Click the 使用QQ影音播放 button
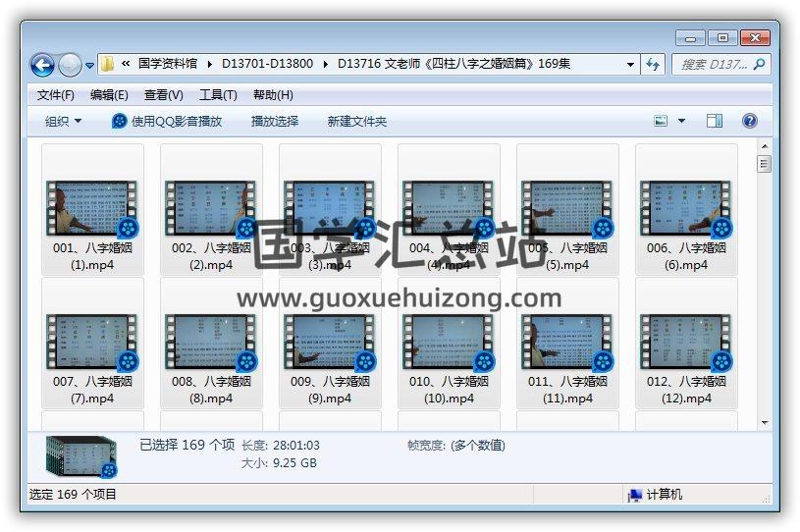 pyautogui.click(x=167, y=121)
